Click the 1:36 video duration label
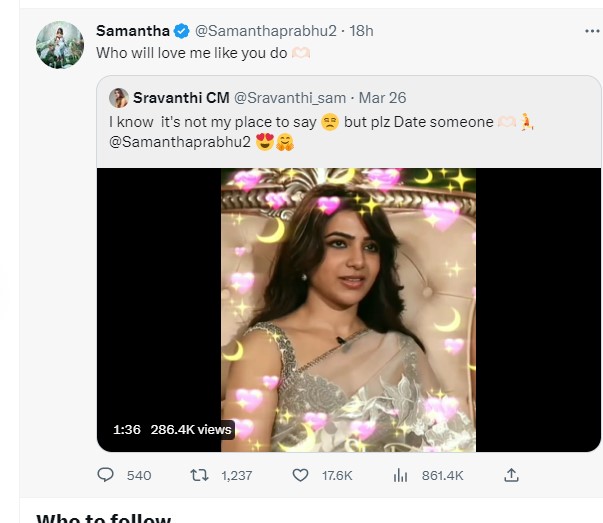Viewport: 603px width, 523px height. click(x=126, y=429)
